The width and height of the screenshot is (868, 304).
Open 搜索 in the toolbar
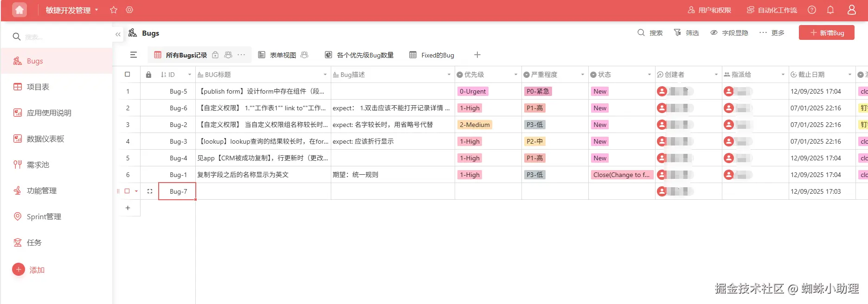click(x=650, y=32)
